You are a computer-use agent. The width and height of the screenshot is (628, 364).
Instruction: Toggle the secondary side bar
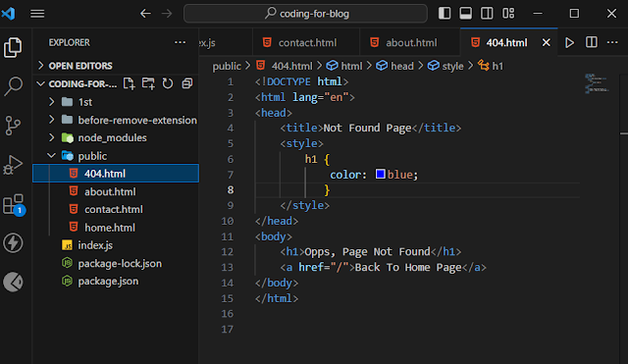coord(487,14)
